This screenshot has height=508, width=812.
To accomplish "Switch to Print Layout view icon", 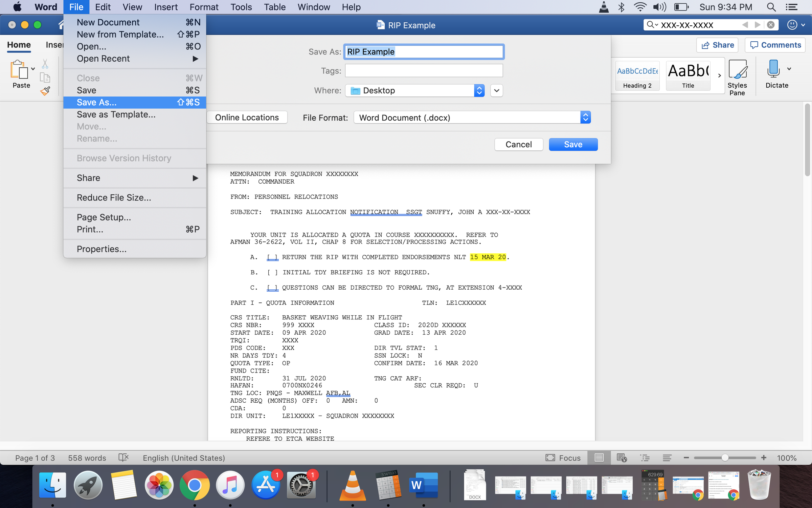I will [x=599, y=458].
